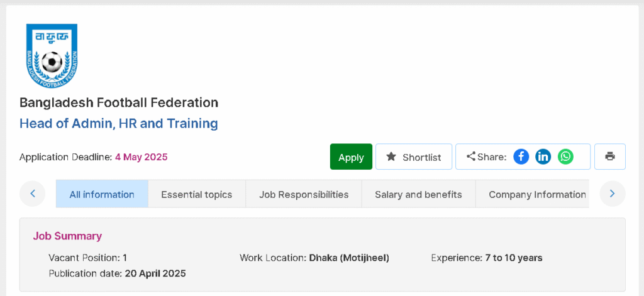The width and height of the screenshot is (644, 296).
Task: Go to the Salary and benefits tab
Action: pyautogui.click(x=418, y=194)
